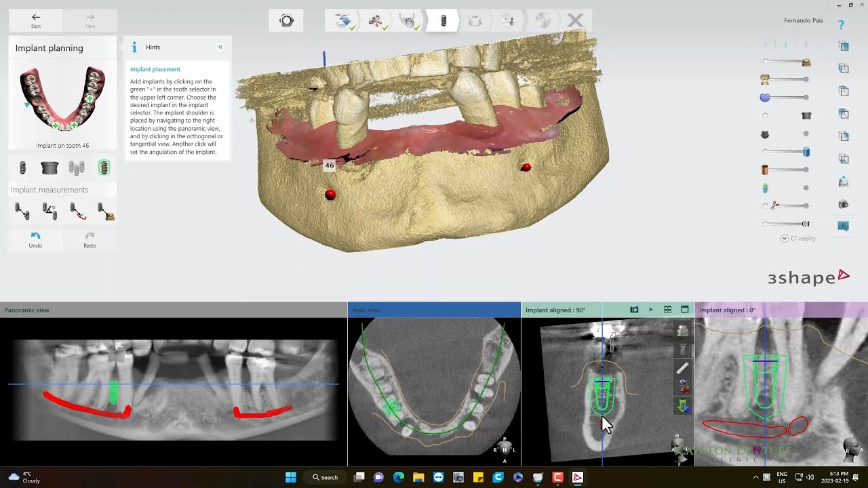Maximize the Implant aligned 90° view
The width and height of the screenshot is (868, 488).
point(685,310)
